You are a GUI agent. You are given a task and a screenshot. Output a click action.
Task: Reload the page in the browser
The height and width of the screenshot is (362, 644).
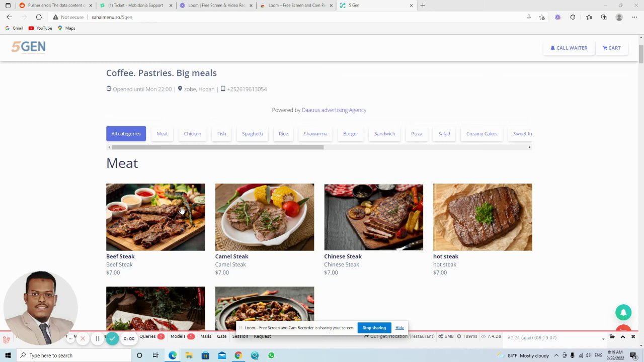39,17
